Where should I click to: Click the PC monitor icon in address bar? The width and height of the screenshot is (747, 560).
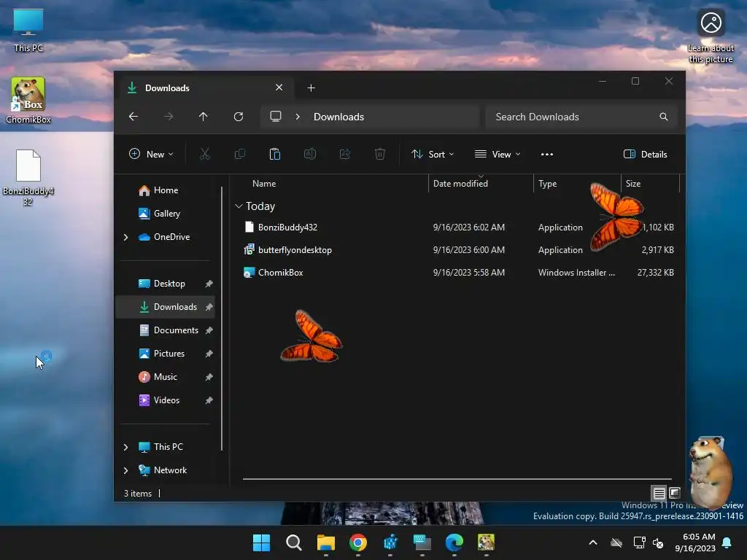[x=276, y=117]
